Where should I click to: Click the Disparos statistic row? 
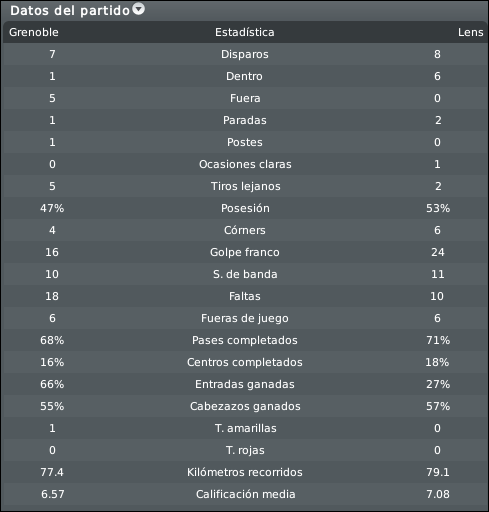[245, 54]
